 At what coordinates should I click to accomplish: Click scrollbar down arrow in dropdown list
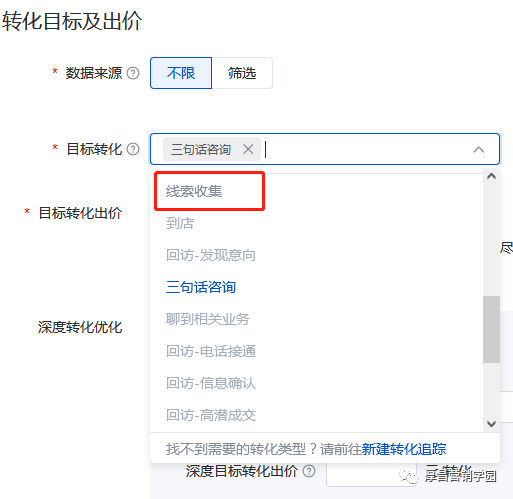491,424
